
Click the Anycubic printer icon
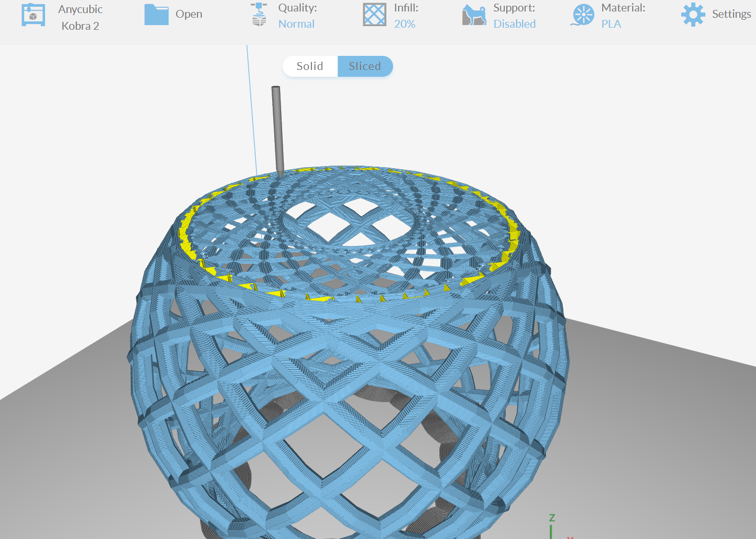[33, 15]
